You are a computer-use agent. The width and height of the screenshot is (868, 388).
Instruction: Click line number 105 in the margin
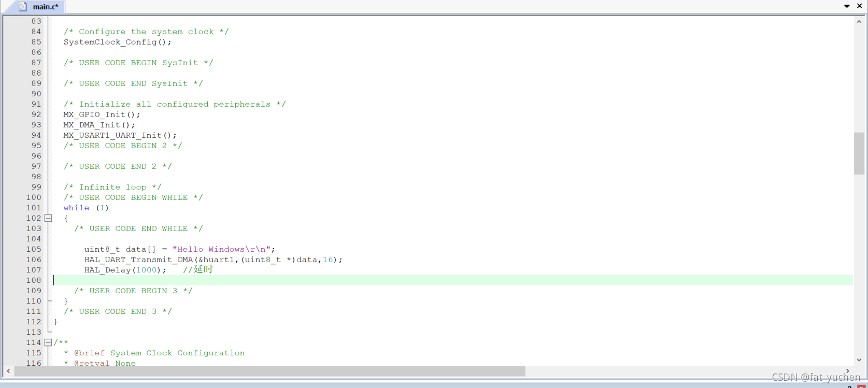tap(34, 249)
